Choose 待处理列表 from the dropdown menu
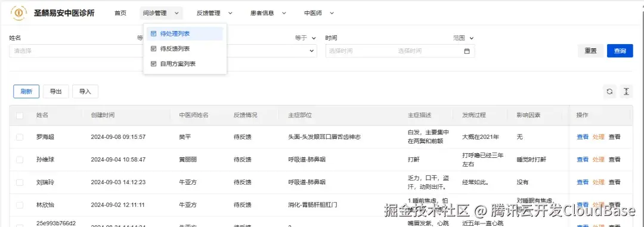Viewport: 644px width, 227px height. (185, 33)
